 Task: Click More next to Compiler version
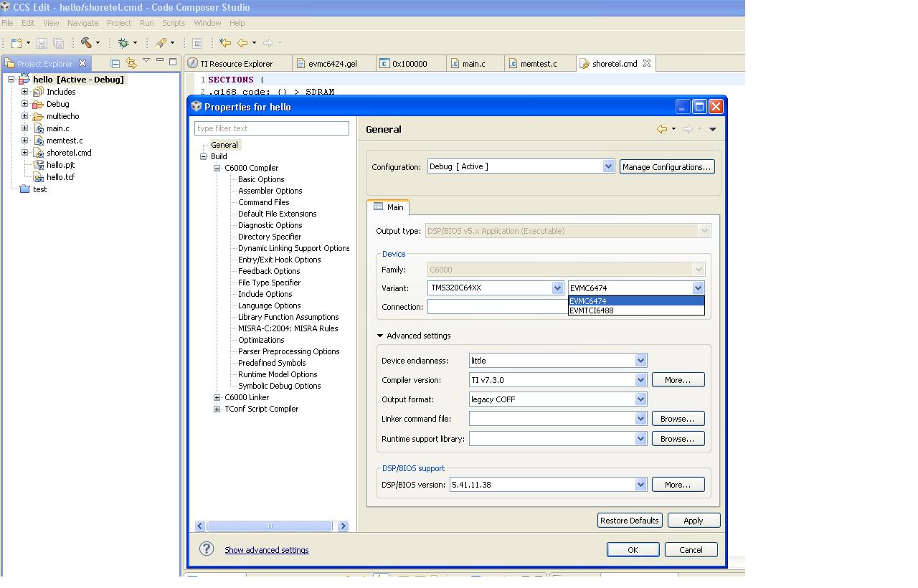click(678, 379)
